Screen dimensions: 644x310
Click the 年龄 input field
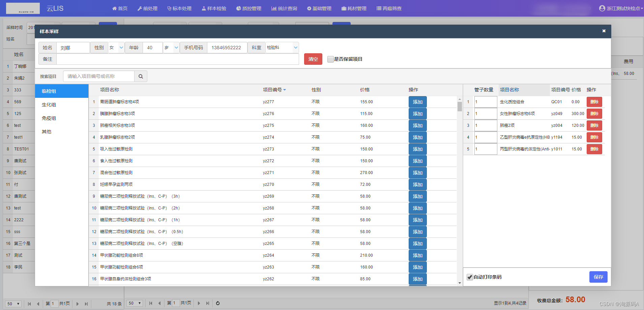pyautogui.click(x=153, y=48)
